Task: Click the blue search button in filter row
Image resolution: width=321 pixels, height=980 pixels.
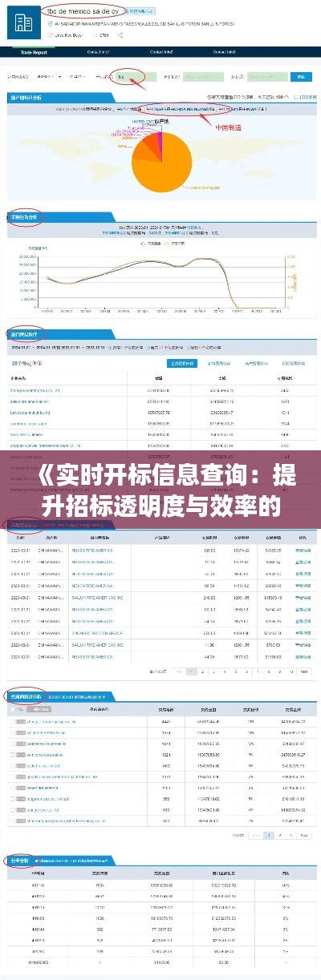Action: click(x=301, y=77)
